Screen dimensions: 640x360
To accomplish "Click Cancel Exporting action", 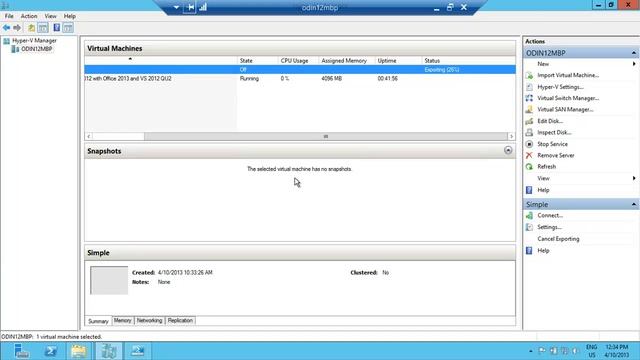I will pos(558,239).
